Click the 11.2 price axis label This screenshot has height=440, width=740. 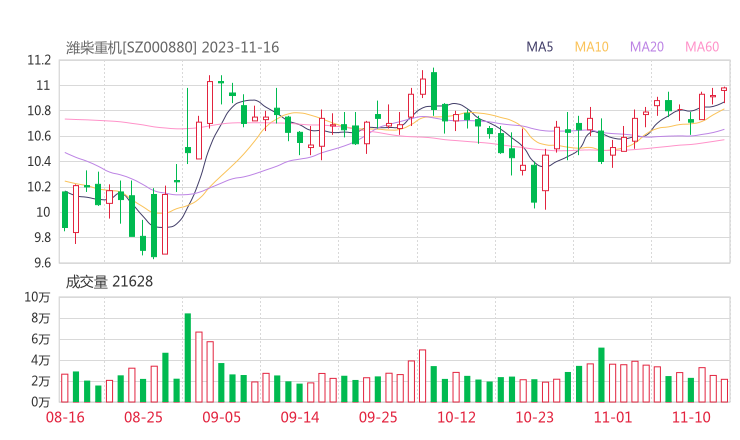(38, 60)
